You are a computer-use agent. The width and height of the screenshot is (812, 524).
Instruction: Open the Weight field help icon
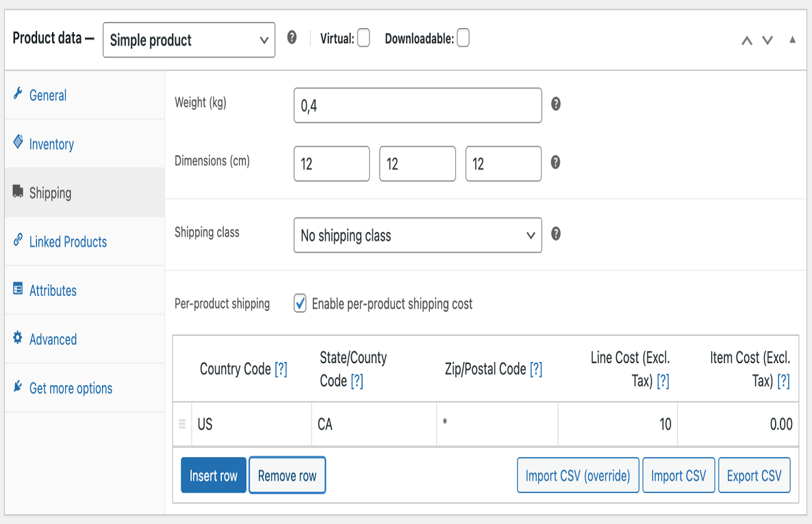click(556, 105)
